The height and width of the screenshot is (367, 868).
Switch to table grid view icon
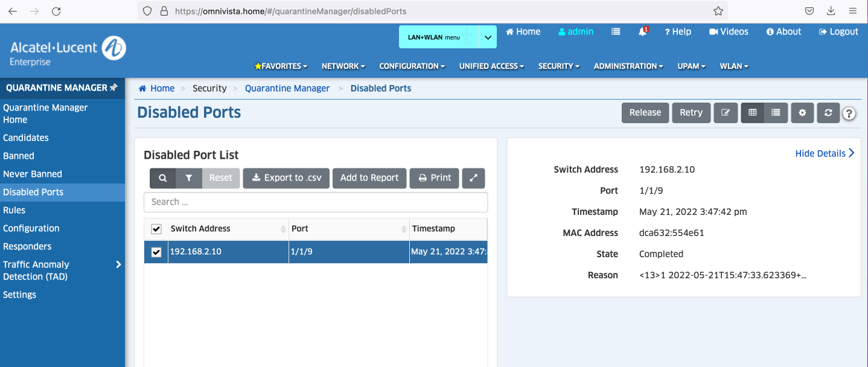pos(752,113)
